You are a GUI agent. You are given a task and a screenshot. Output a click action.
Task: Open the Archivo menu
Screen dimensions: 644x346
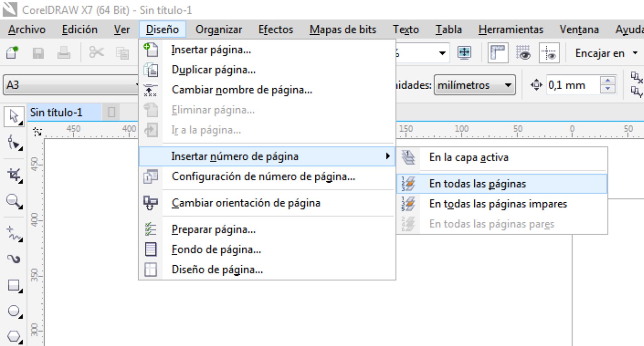(x=27, y=30)
